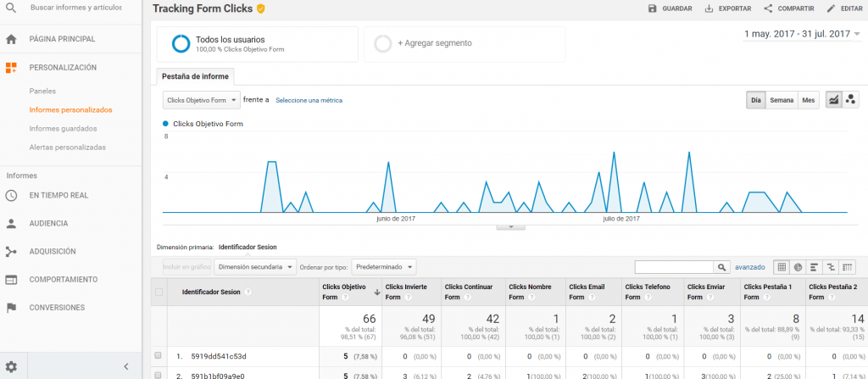
Task: Click sort arrow on Clicks Objetivo Form
Action: (x=377, y=292)
